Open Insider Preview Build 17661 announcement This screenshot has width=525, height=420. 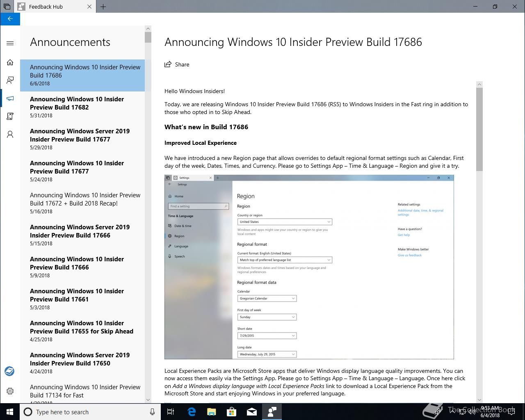point(82,299)
